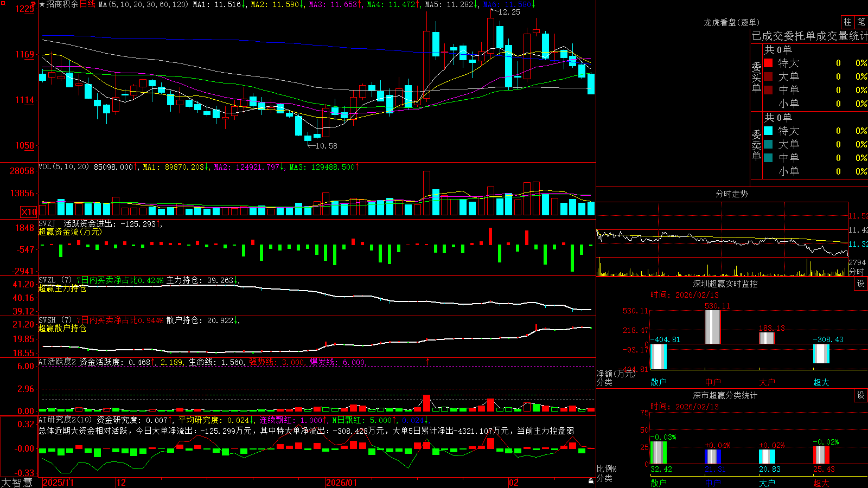Open 设 settings for 深圳超赢实时监控
868x488 pixels.
point(861,284)
